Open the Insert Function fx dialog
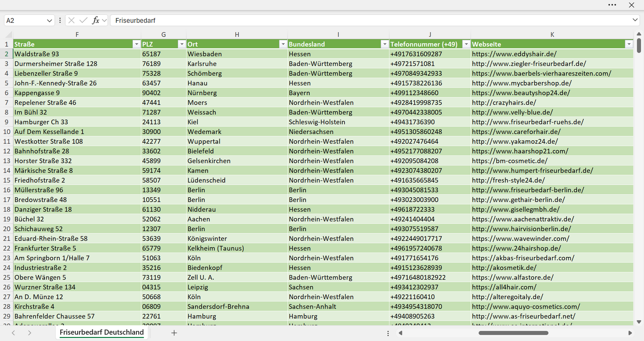 pos(95,20)
